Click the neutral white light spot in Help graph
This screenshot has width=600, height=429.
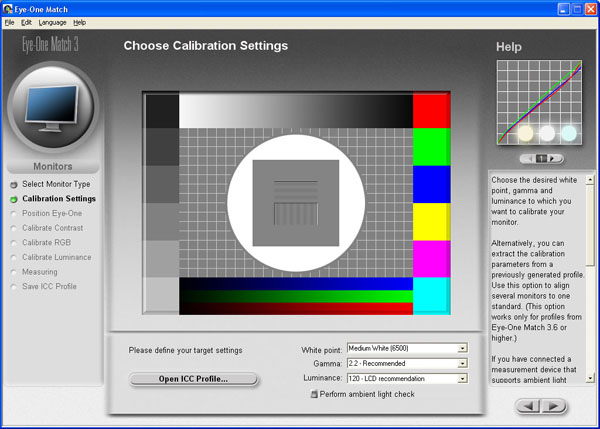click(547, 133)
